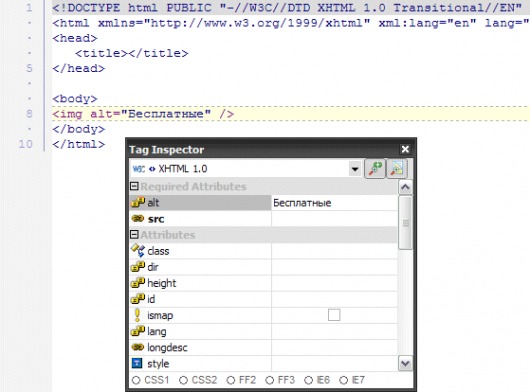Viewport: 530px width, 392px height.
Task: Select the IE7 radio button
Action: click(343, 381)
